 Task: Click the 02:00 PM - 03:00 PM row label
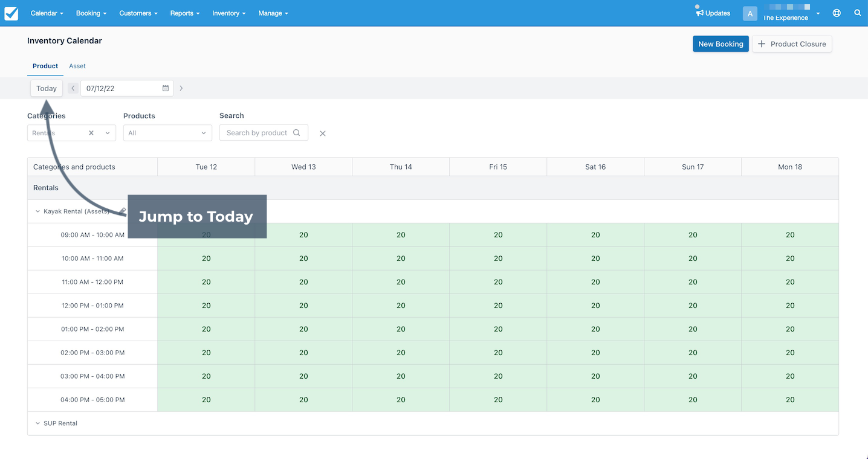pos(92,353)
